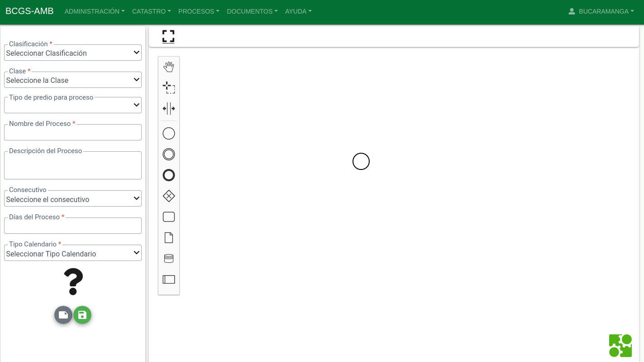This screenshot has height=362, width=644.
Task: Open the Clasificación dropdown
Action: [x=73, y=53]
